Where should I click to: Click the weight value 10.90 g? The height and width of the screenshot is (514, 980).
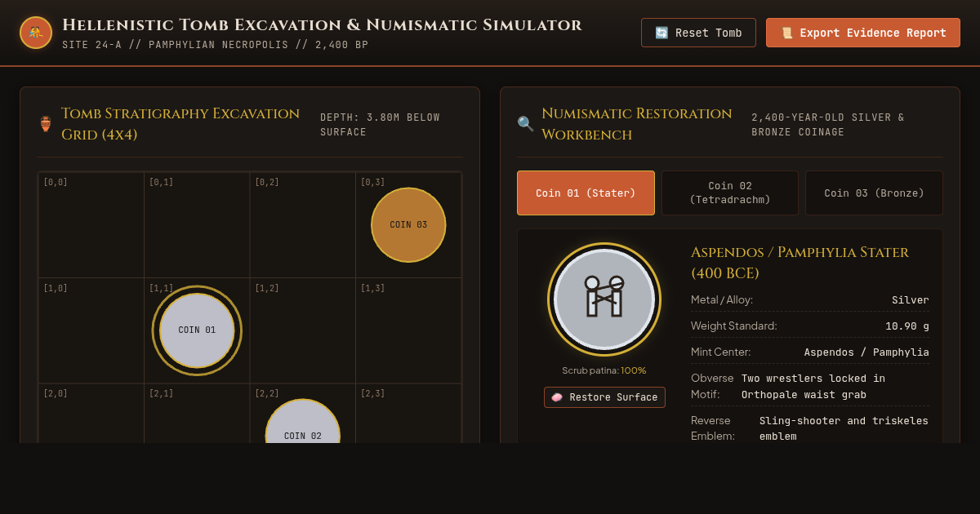click(x=907, y=326)
